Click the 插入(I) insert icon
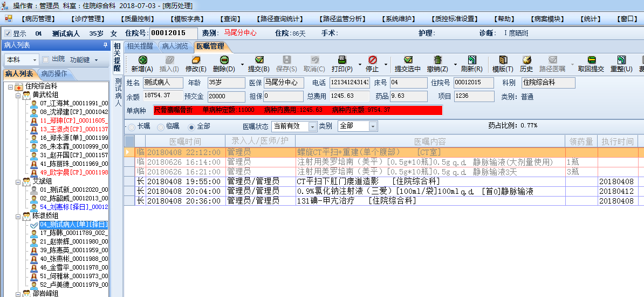 pos(169,60)
